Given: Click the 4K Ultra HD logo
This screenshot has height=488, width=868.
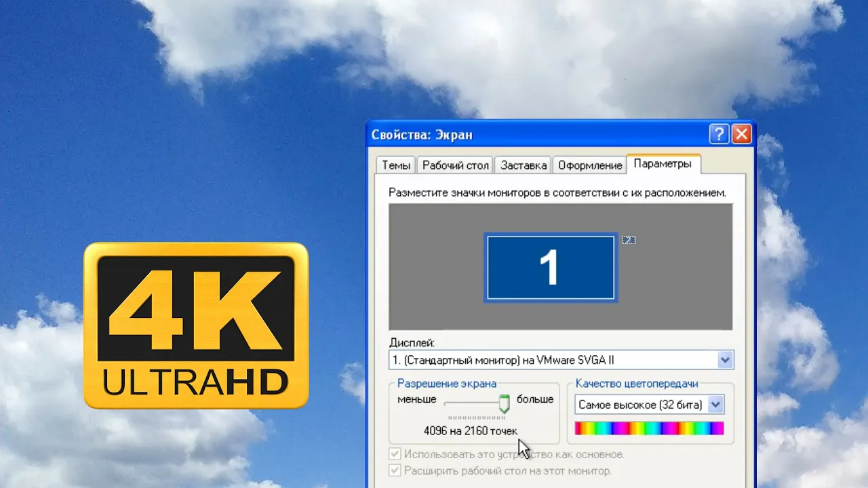Looking at the screenshot, I should tap(196, 325).
